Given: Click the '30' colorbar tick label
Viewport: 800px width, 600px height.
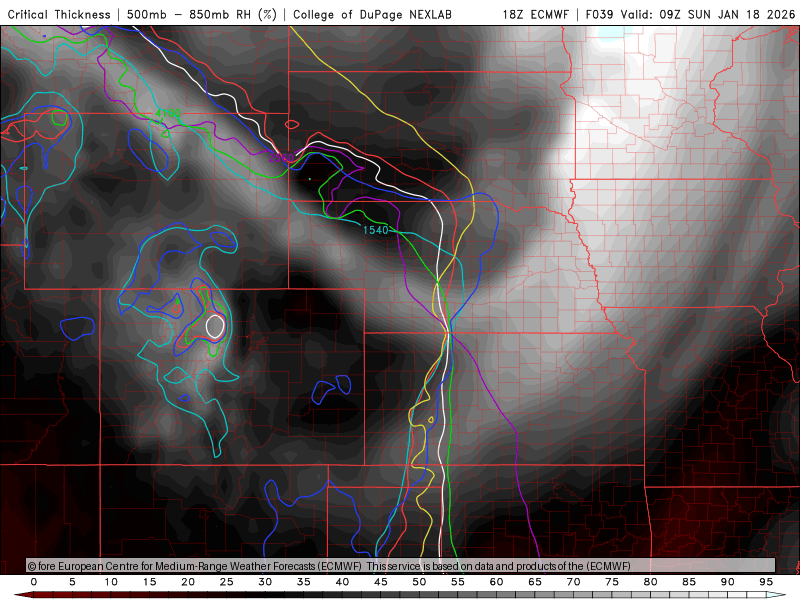Looking at the screenshot, I should (265, 582).
